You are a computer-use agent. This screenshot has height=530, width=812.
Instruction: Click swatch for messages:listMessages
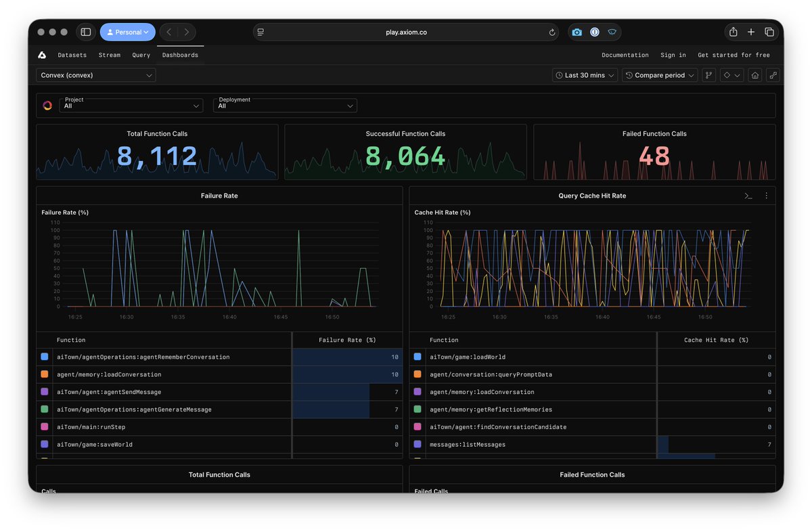click(x=418, y=445)
